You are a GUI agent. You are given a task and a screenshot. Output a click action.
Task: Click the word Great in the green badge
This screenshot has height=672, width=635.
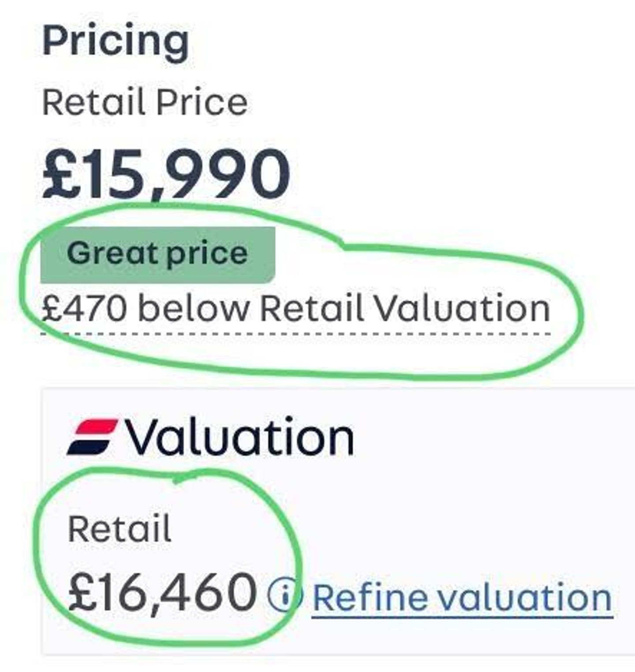(108, 253)
